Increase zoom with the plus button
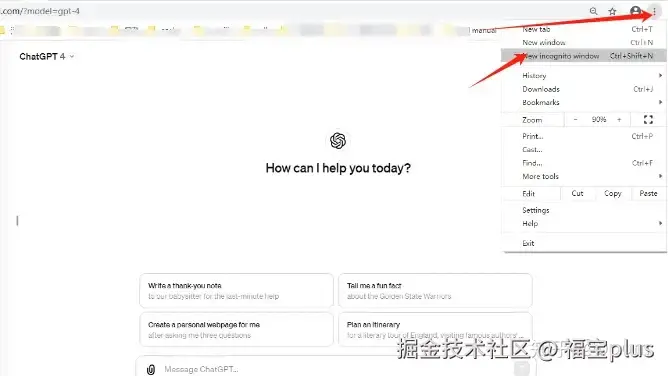Image resolution: width=668 pixels, height=376 pixels. coord(619,120)
